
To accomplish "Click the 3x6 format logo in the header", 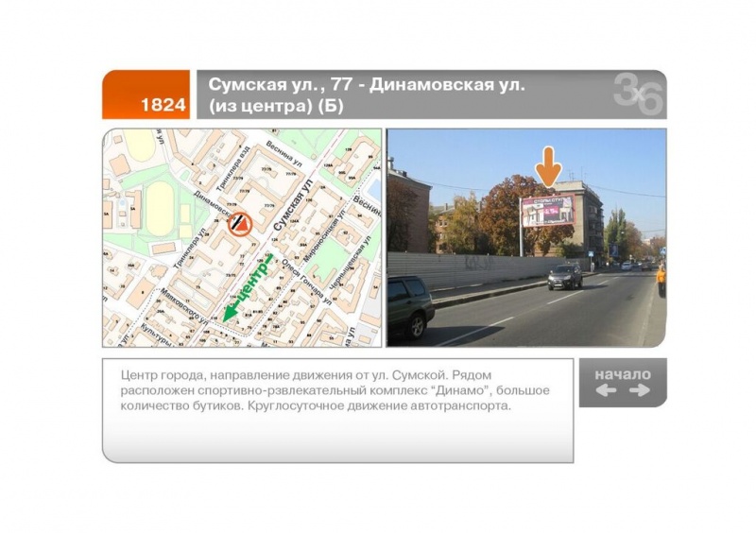I will (x=638, y=94).
